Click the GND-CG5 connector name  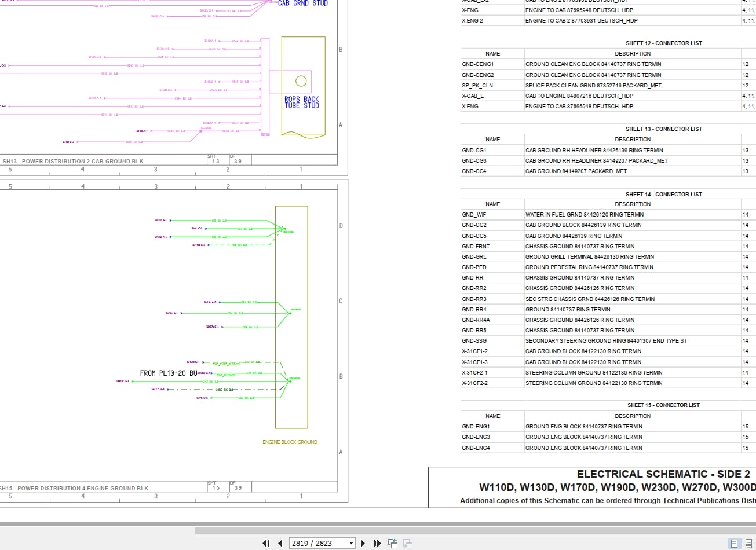point(474,236)
